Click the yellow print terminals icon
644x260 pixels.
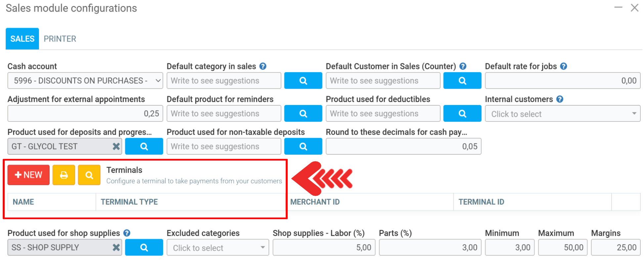64,175
